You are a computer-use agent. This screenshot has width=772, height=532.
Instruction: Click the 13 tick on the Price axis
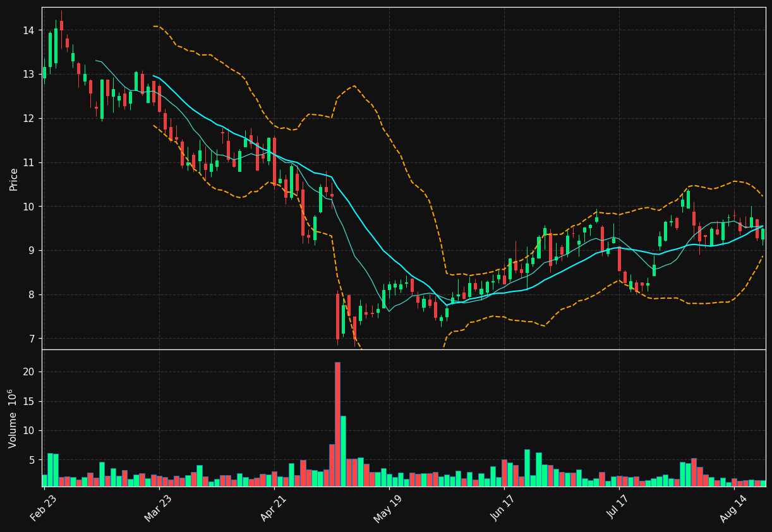pyautogui.click(x=28, y=74)
